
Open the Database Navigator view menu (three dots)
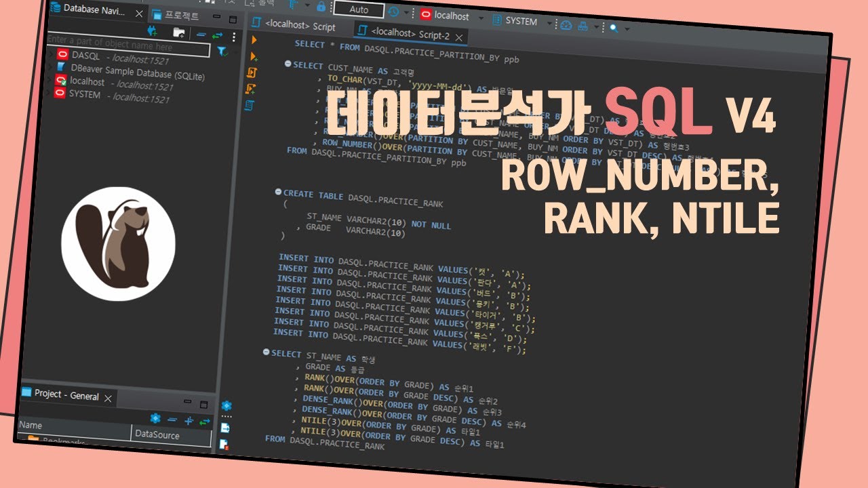tap(234, 37)
